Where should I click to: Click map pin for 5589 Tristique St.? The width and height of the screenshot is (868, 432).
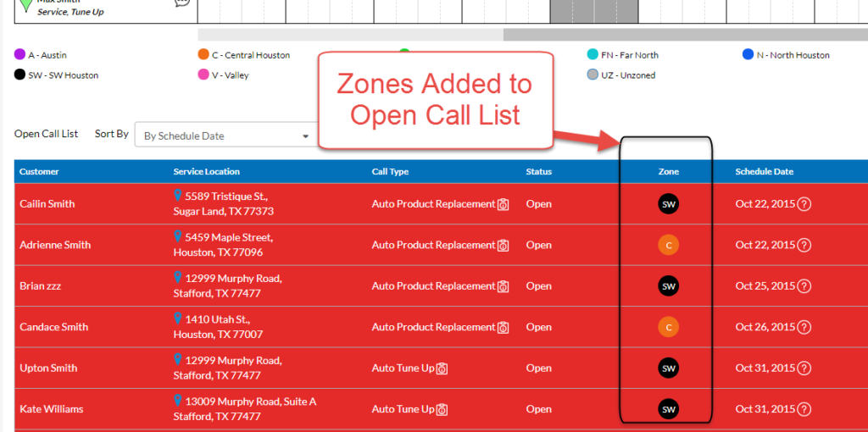pos(178,196)
